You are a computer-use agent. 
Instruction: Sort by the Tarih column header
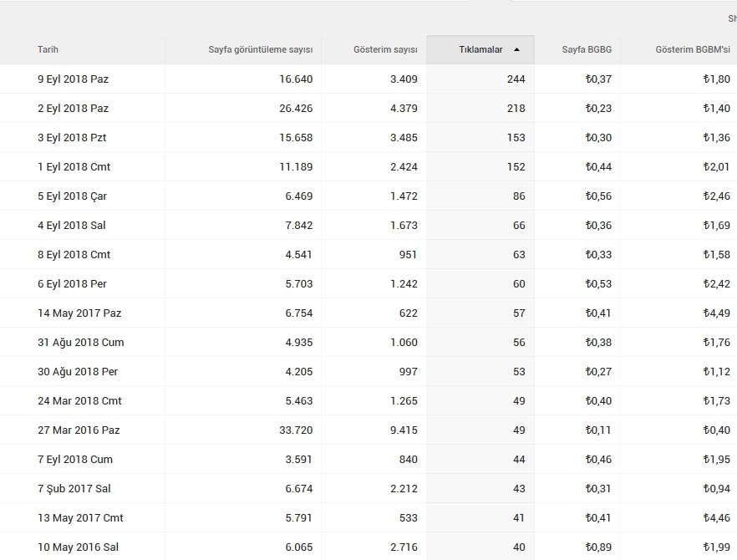click(x=48, y=49)
